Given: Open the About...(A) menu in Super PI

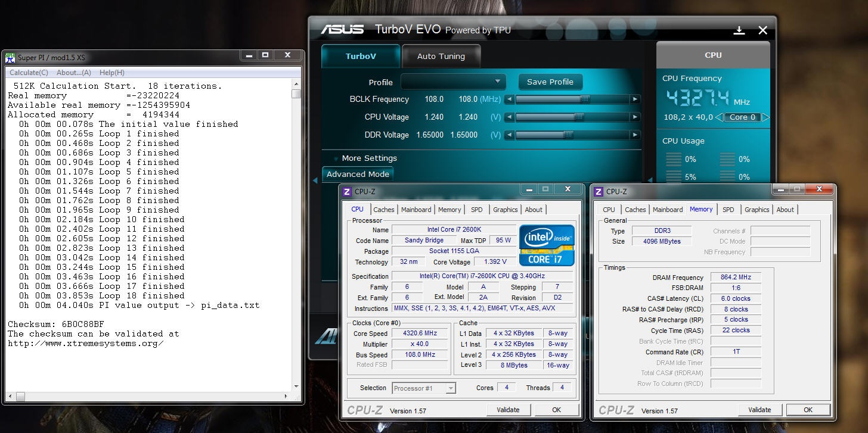Looking at the screenshot, I should (x=74, y=73).
